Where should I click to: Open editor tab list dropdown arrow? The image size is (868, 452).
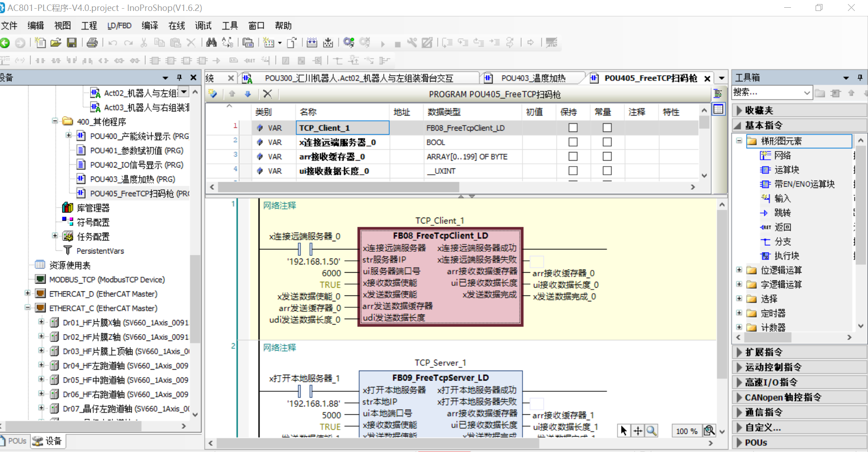tap(722, 78)
